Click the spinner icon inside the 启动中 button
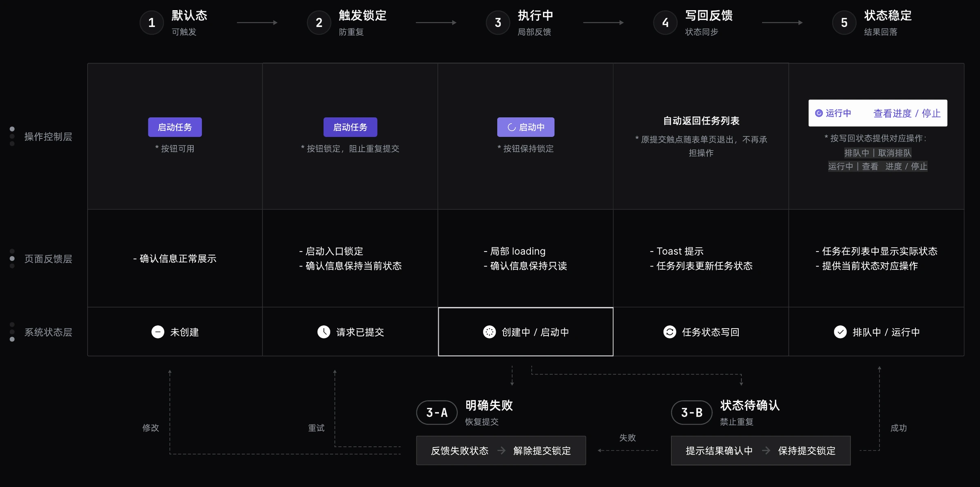This screenshot has width=980, height=487. 511,127
